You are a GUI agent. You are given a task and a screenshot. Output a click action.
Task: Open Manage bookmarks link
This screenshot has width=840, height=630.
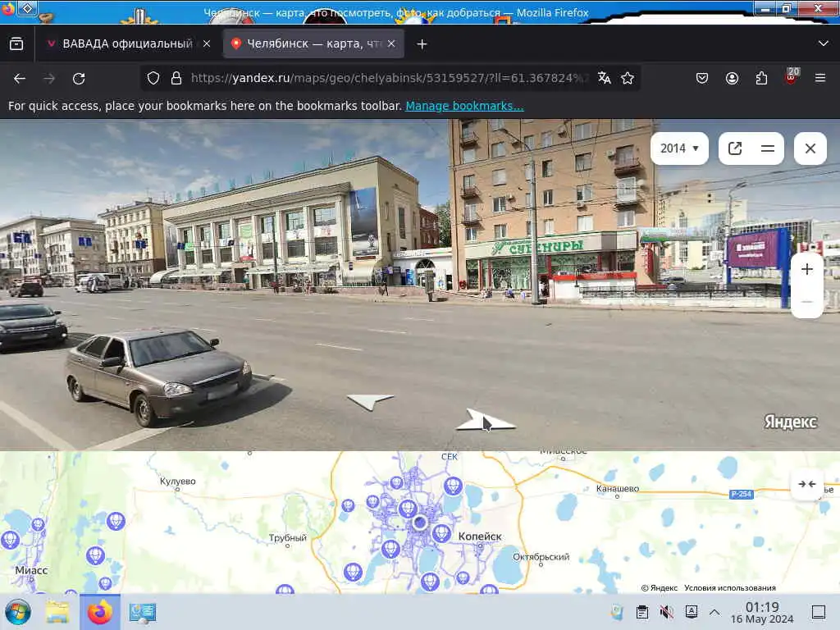coord(464,106)
